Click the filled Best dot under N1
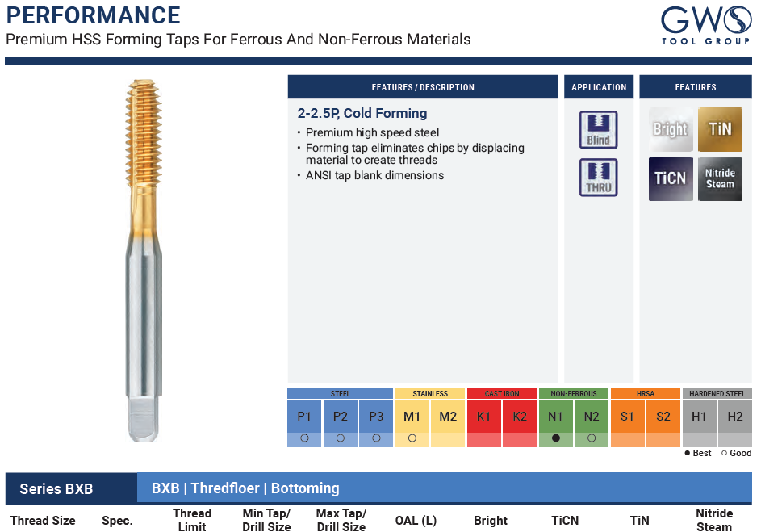The width and height of the screenshot is (761, 532). (x=555, y=438)
